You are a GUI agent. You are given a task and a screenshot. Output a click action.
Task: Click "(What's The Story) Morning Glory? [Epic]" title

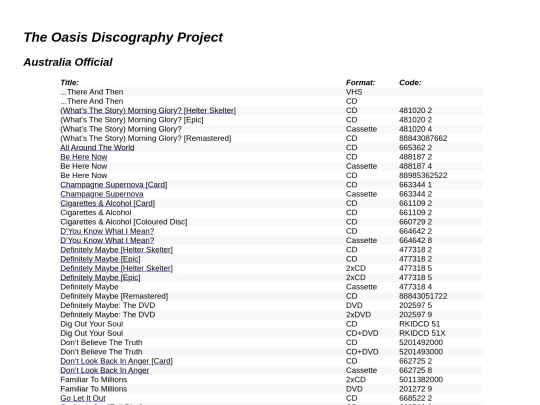[132, 120]
